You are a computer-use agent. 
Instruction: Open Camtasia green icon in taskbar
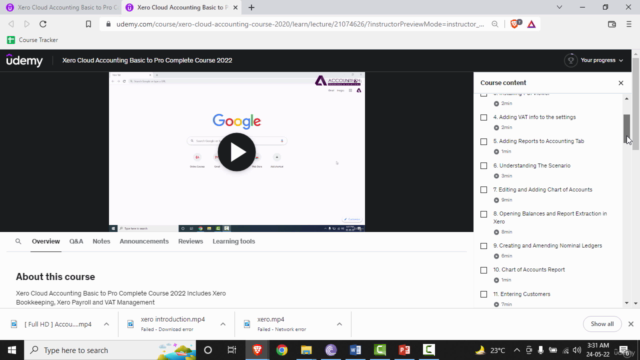[x=380, y=350]
